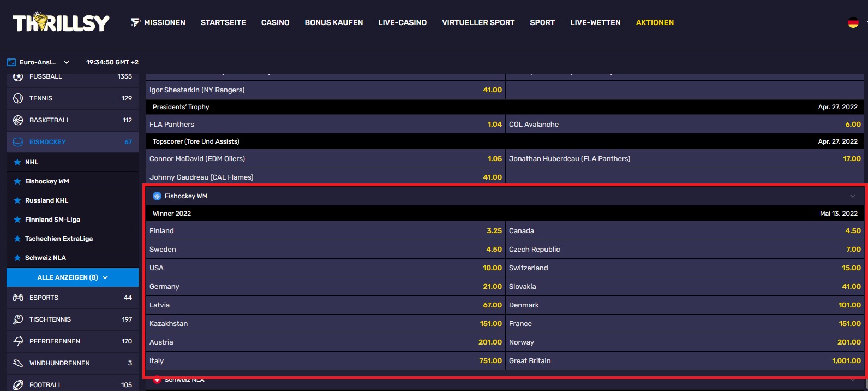This screenshot has height=391, width=868.
Task: Bet on Germany at 21.00
Action: tap(326, 287)
